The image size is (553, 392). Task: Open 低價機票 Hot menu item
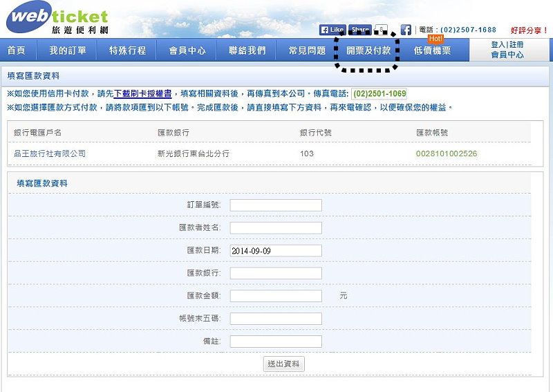click(432, 50)
